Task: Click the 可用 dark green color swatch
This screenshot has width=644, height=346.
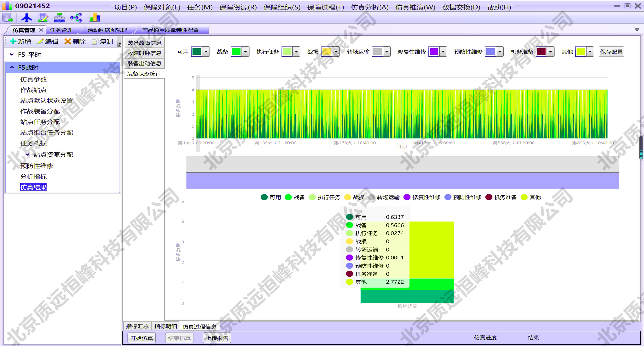Action: click(x=197, y=52)
